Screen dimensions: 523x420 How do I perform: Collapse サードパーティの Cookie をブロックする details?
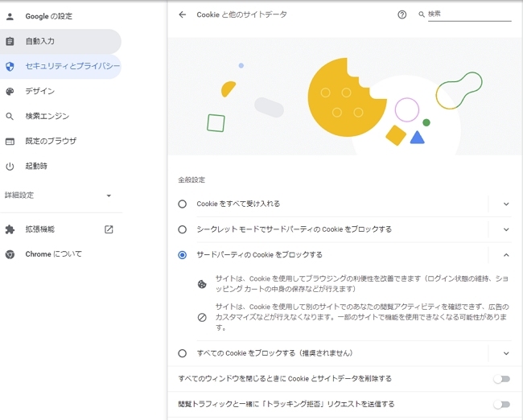pos(506,255)
